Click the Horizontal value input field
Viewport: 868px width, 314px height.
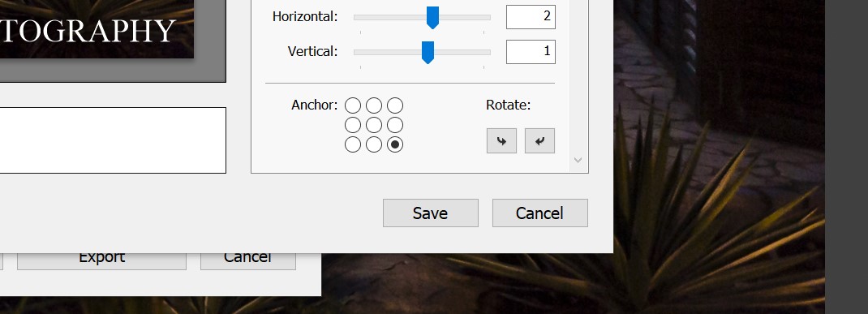tap(531, 16)
